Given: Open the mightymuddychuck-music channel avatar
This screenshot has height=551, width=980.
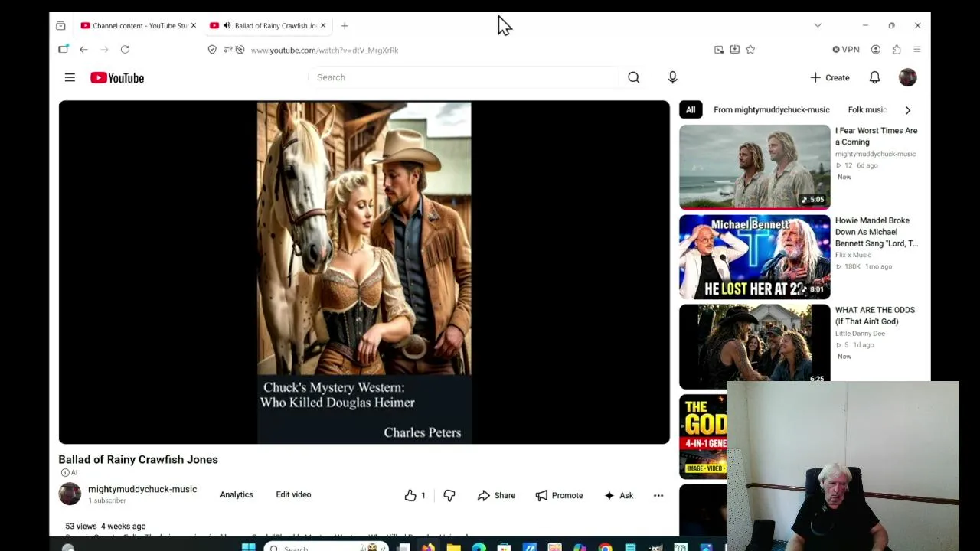Looking at the screenshot, I should tap(70, 494).
